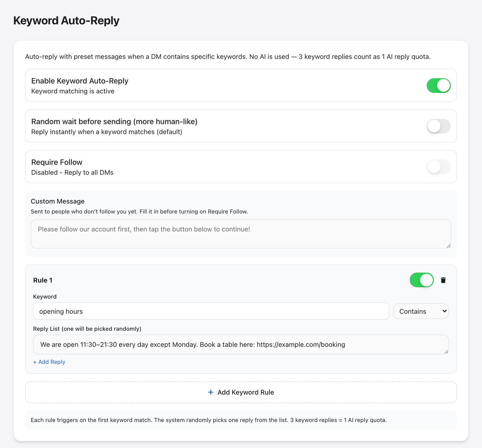Click the reply text box with booking link

coord(241,345)
